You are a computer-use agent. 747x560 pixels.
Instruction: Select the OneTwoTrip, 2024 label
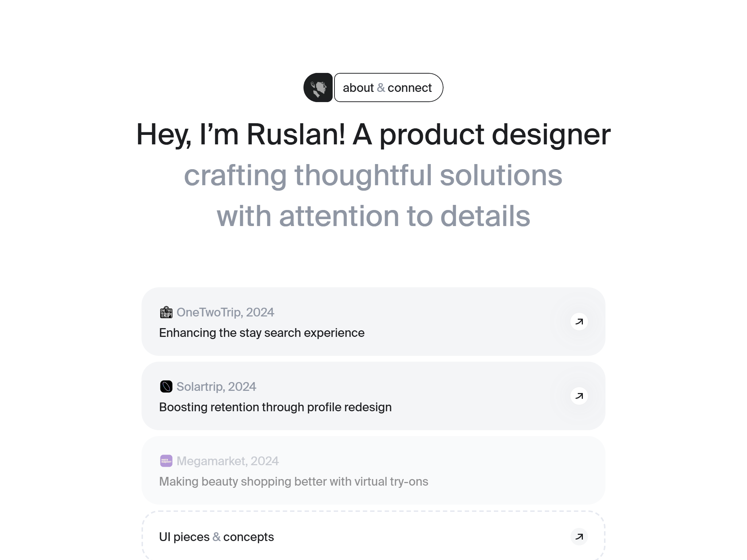(225, 312)
